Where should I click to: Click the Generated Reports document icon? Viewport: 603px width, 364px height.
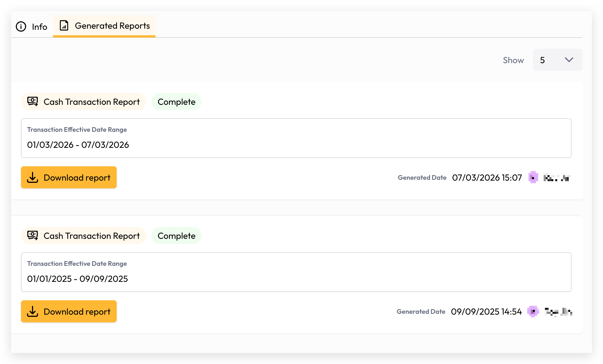point(64,26)
